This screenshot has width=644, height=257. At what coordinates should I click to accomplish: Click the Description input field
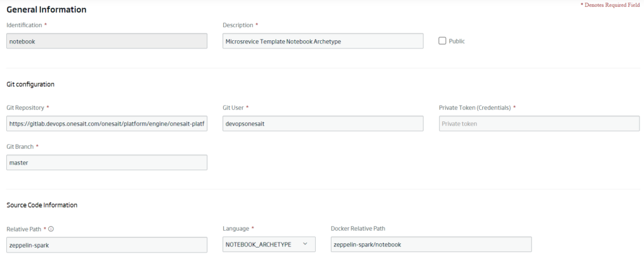pos(323,41)
